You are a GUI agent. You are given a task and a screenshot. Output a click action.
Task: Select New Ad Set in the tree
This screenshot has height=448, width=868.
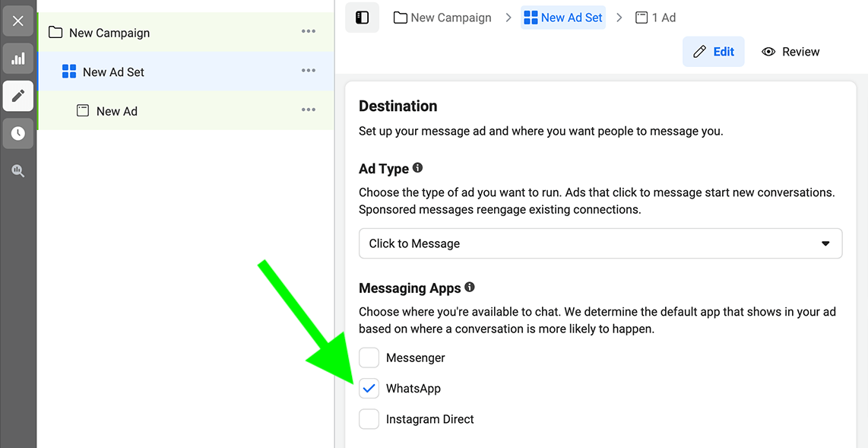(x=185, y=71)
